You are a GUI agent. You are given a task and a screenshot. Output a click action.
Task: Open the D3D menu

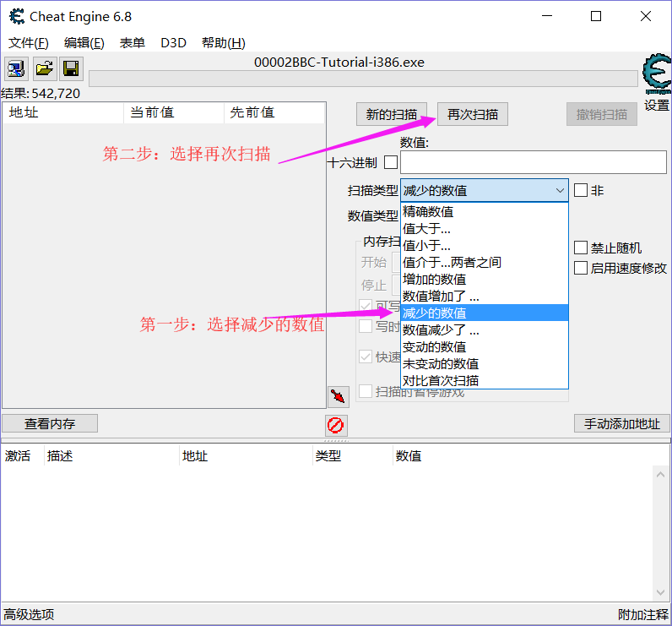[174, 43]
